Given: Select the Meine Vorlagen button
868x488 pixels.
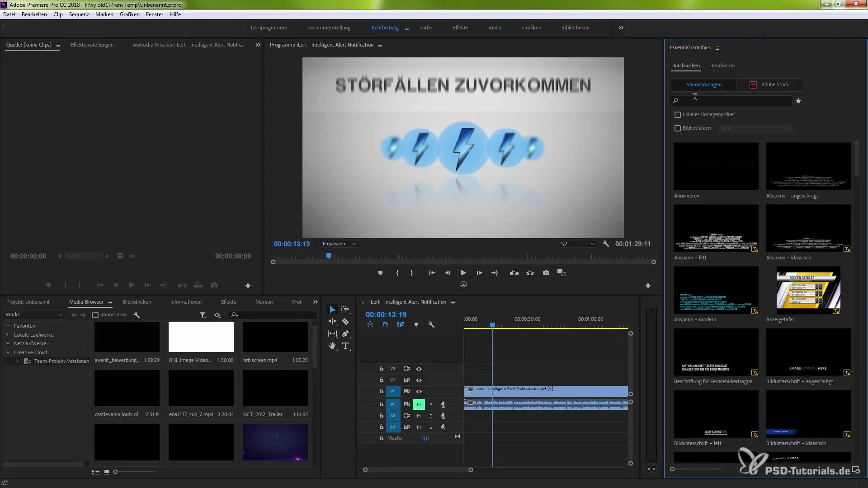Looking at the screenshot, I should click(703, 84).
